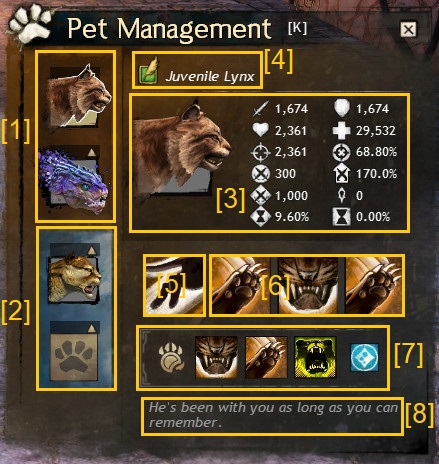Screen dimensions: 439x464
Task: Select the purple crystal drake pet slot
Action: (74, 181)
